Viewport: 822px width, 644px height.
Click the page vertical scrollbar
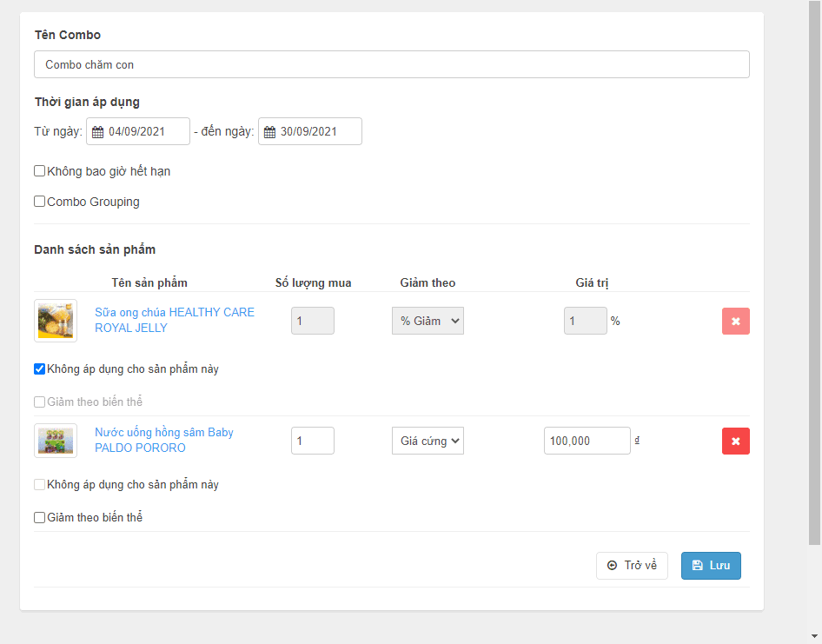point(814,261)
